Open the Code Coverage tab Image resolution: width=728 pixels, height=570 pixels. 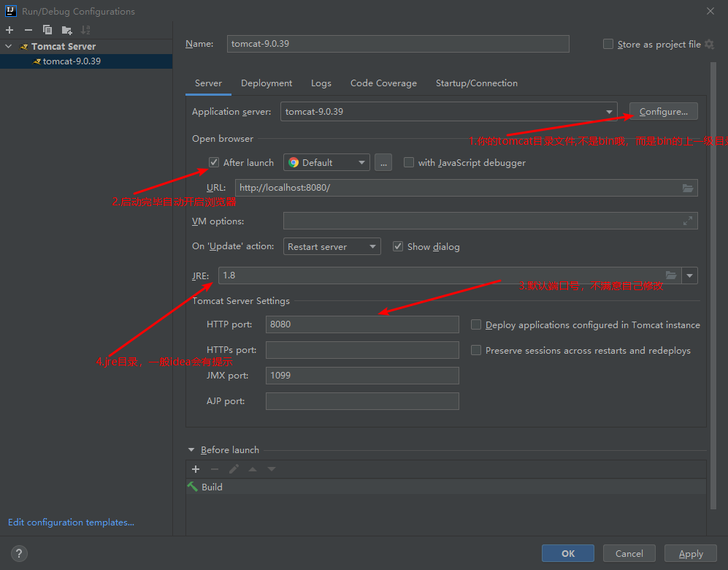pos(383,83)
